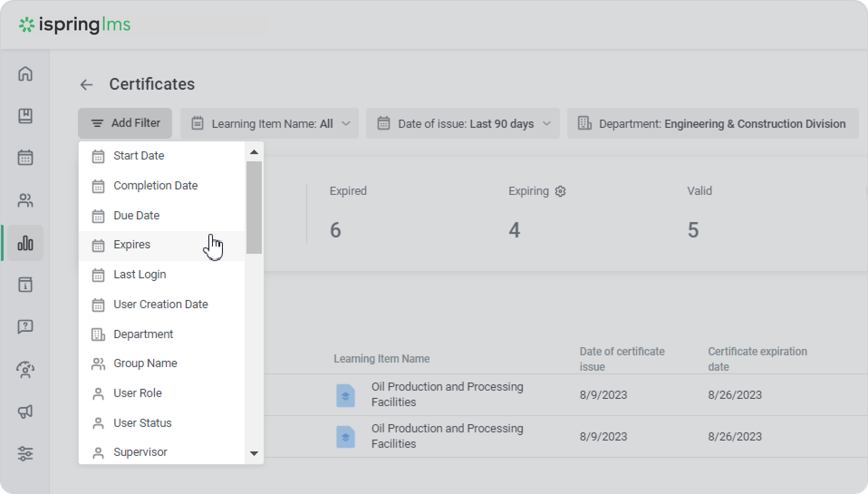The width and height of the screenshot is (868, 494).
Task: Open the Calendar icon in sidebar
Action: [x=25, y=158]
